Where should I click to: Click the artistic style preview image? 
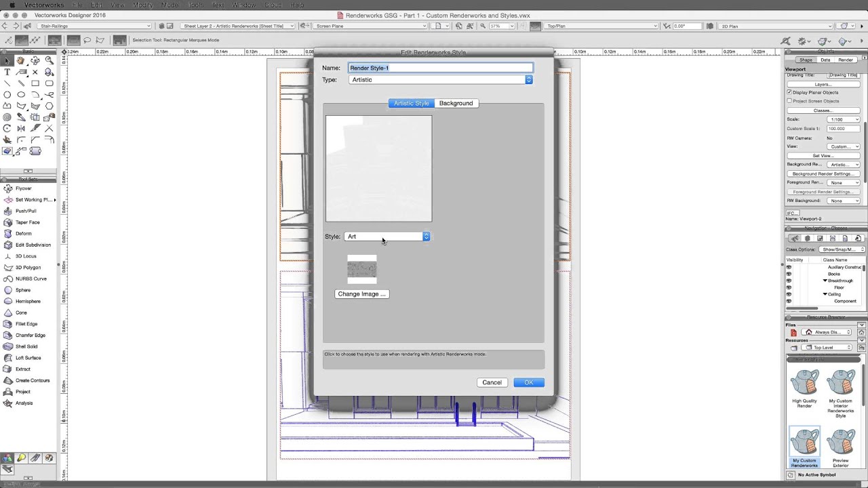click(x=378, y=169)
